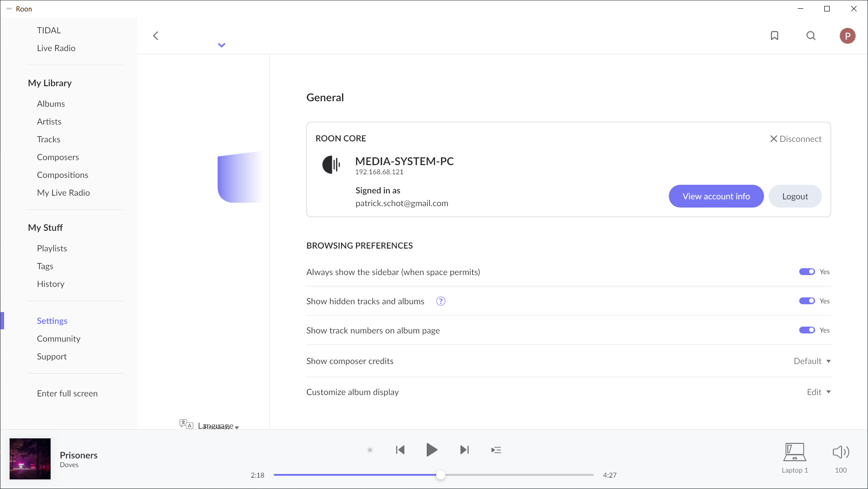Screen dimensions: 868x489
Task: Open Community in the sidebar
Action: [58, 338]
